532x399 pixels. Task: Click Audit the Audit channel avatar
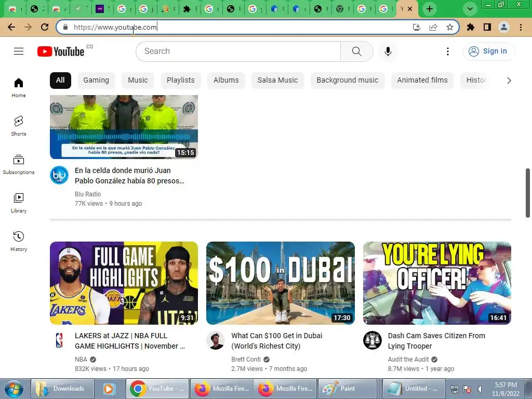(x=372, y=340)
